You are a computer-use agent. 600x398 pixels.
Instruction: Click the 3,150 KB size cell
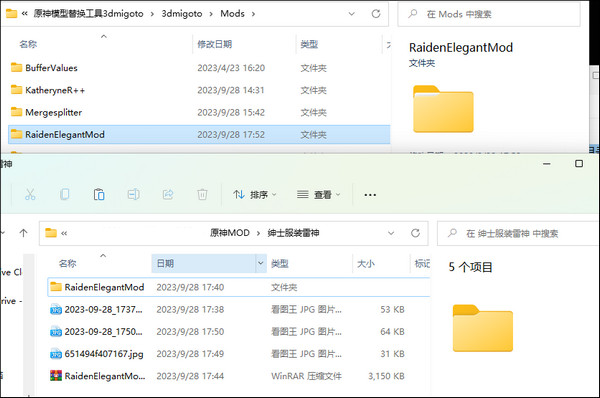tap(386, 376)
